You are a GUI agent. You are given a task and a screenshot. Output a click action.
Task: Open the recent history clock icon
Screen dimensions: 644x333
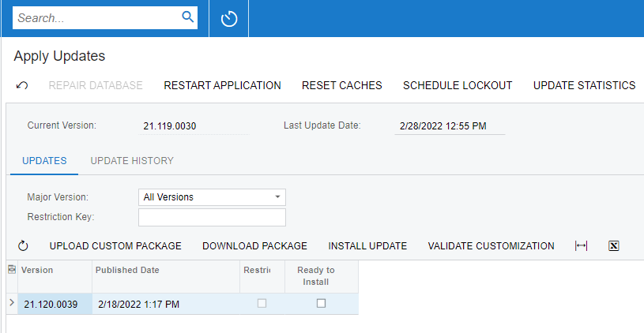[229, 19]
